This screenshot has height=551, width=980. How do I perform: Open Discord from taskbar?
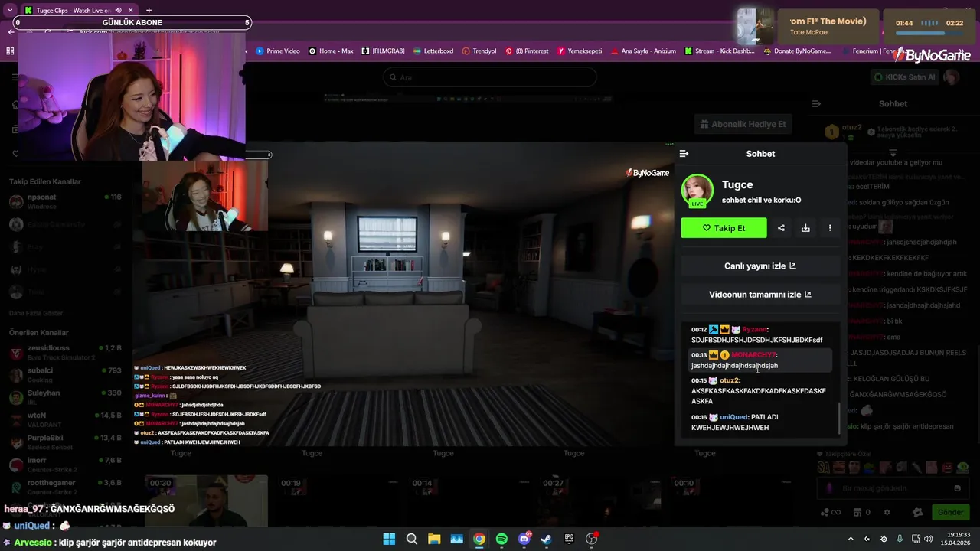point(524,539)
